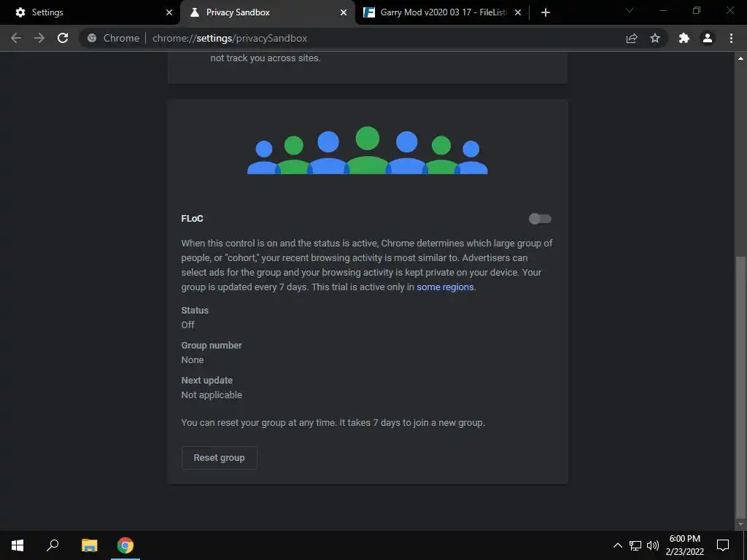Open File Explorer from the taskbar

(89, 545)
